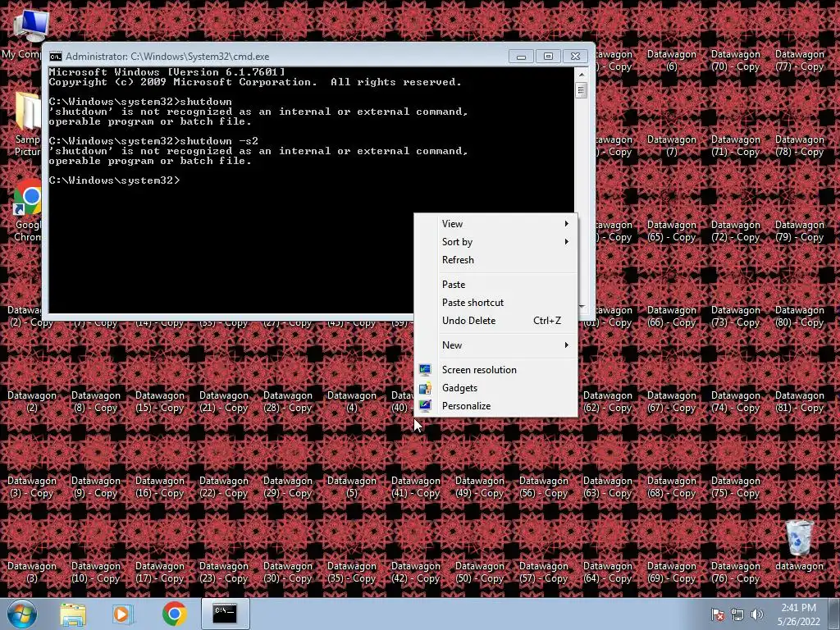Select Datawagon (66) - Copy item
The image size is (840, 630).
pyautogui.click(x=671, y=316)
